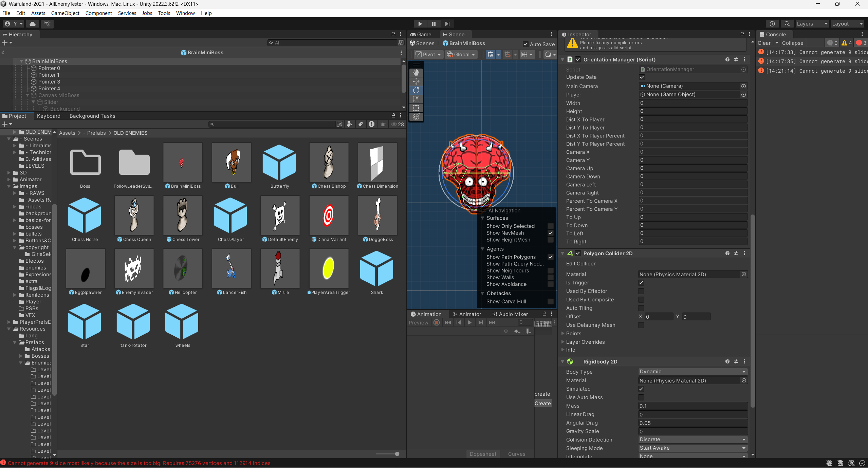Screen dimensions: 868x468
Task: Select the DoggoBoss prefab thumbnail
Action: point(377,216)
